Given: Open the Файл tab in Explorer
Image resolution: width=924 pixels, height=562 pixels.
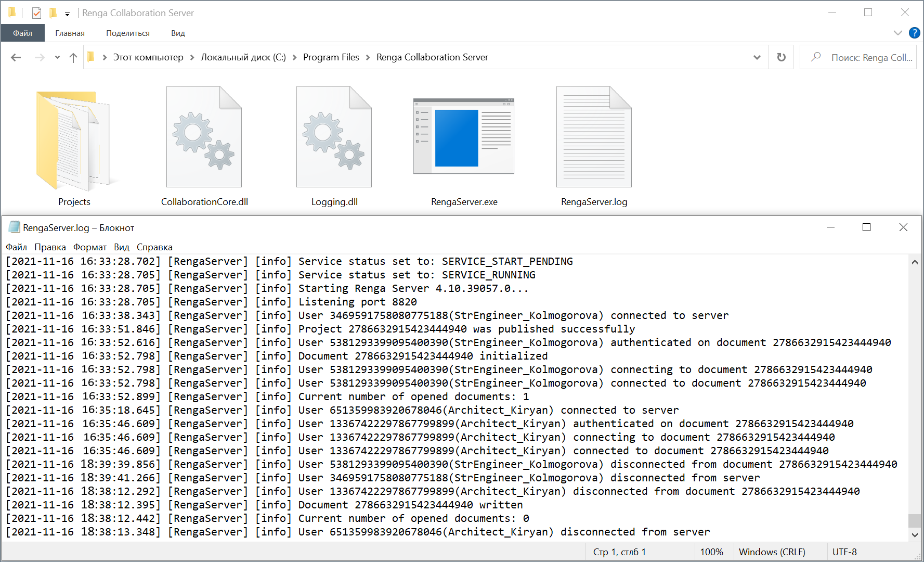Looking at the screenshot, I should click(22, 33).
